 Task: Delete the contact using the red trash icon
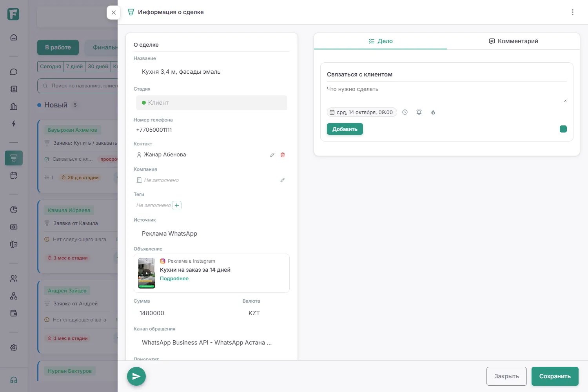[x=283, y=155]
